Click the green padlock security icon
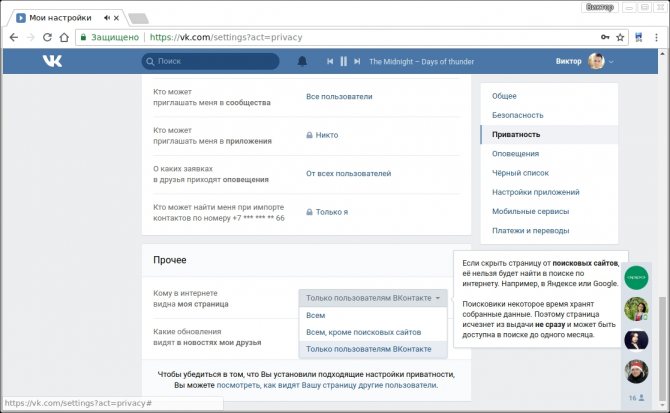This screenshot has width=670, height=413. pos(83,38)
